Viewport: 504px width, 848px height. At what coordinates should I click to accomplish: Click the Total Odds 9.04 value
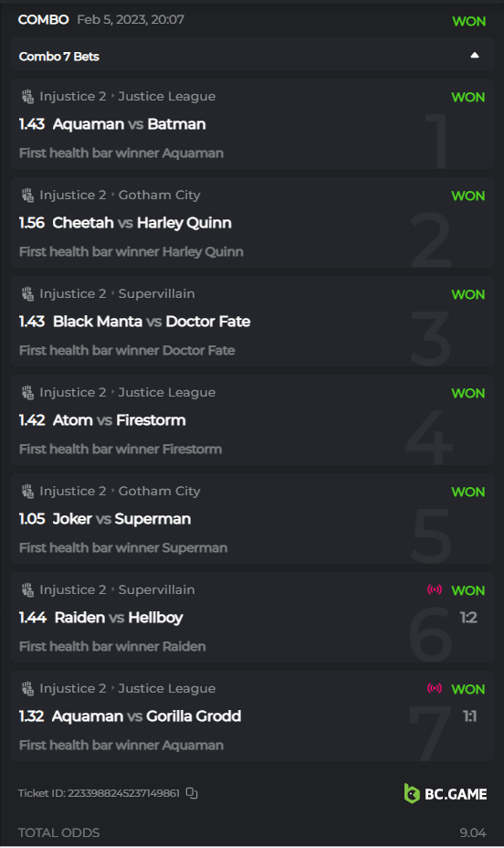[473, 832]
